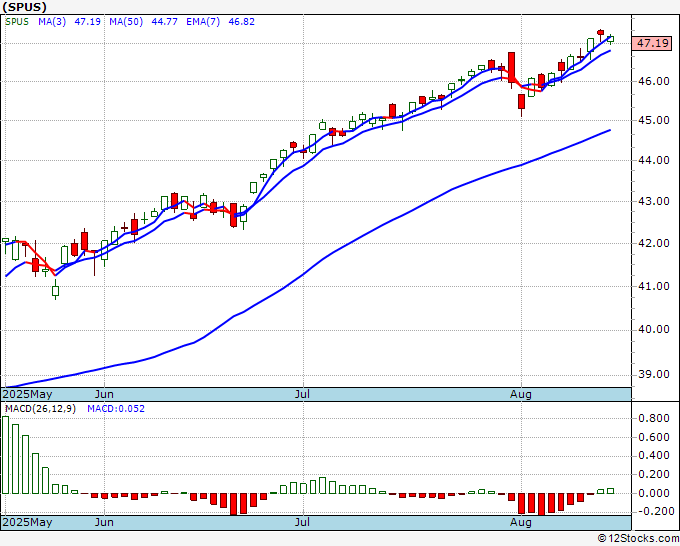This screenshot has height=546, width=680.
Task: Click the 46.82 EMA(7) value
Action: (x=242, y=22)
